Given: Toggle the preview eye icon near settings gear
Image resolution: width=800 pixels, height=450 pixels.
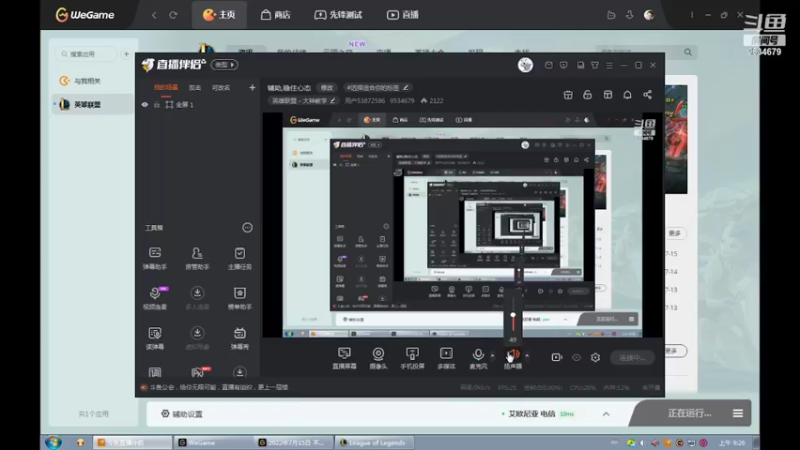Looking at the screenshot, I should coord(577,358).
